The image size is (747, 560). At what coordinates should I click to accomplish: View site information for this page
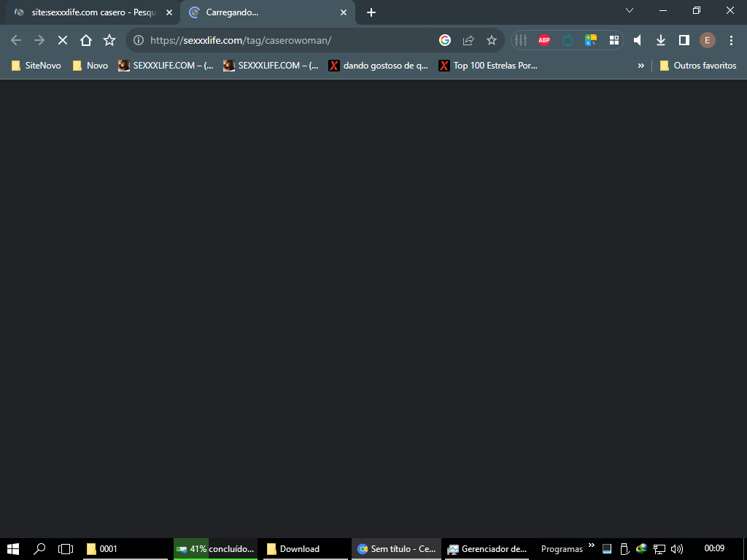[139, 41]
